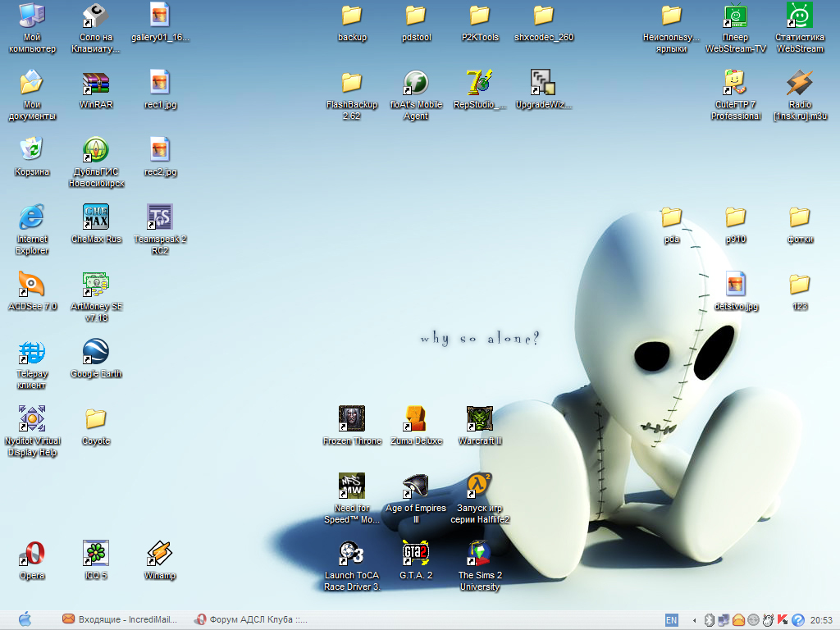This screenshot has height=630, width=840.
Task: Open the ICQ 5 shortcut
Action: [x=96, y=555]
